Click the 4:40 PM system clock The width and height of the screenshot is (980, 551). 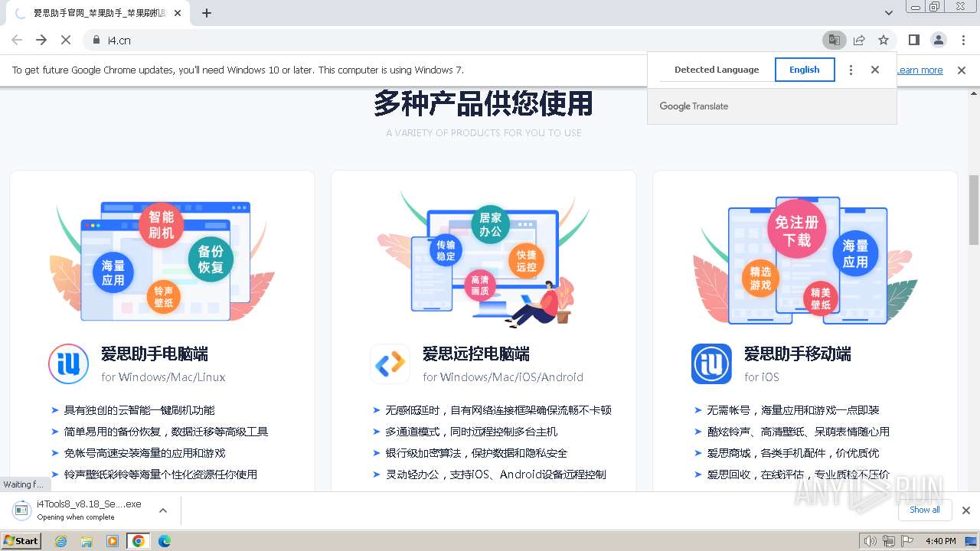tap(940, 541)
